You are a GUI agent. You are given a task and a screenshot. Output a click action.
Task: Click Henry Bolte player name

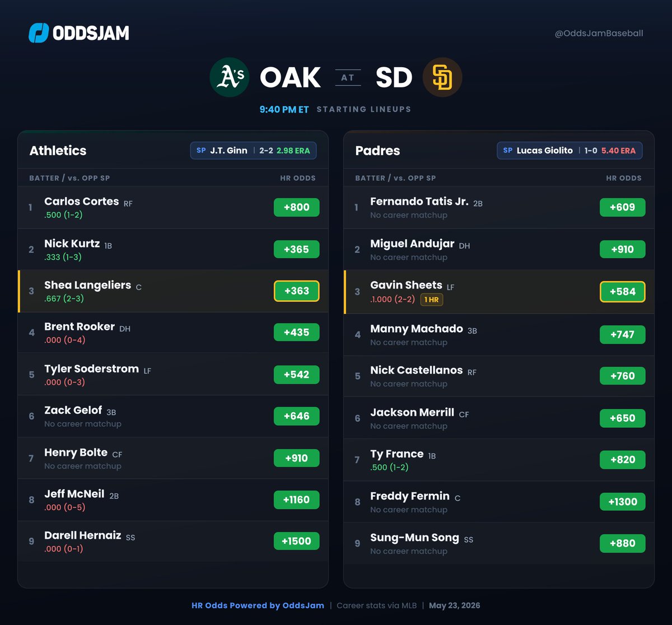pos(76,453)
